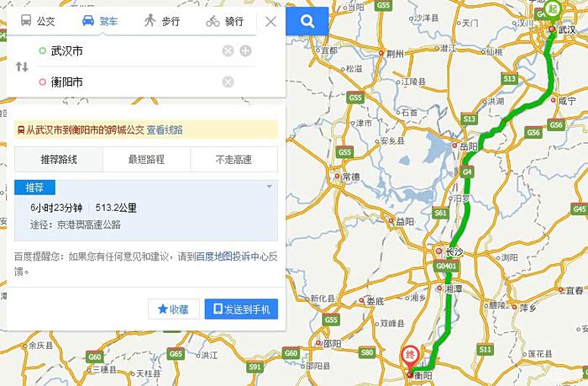Click the blue search magnifier button

click(307, 21)
